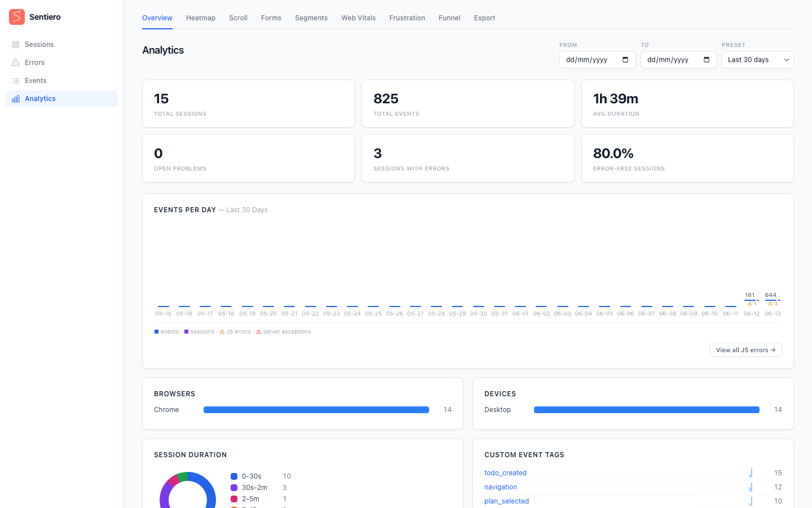The height and width of the screenshot is (508, 812).
Task: Click the Desktop device usage bar
Action: [x=647, y=410]
